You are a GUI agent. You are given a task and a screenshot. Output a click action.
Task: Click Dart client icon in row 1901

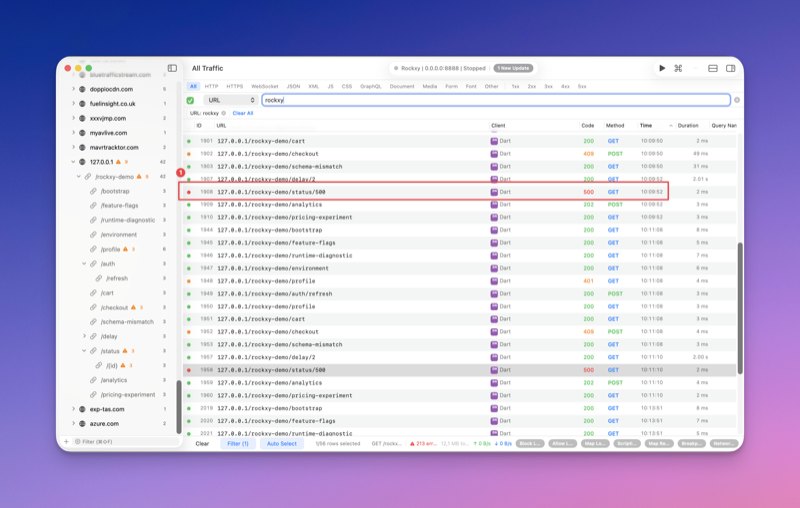click(x=494, y=141)
